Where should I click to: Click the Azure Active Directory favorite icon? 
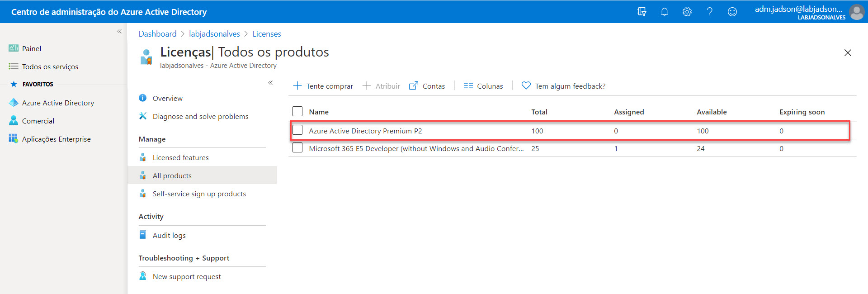14,103
